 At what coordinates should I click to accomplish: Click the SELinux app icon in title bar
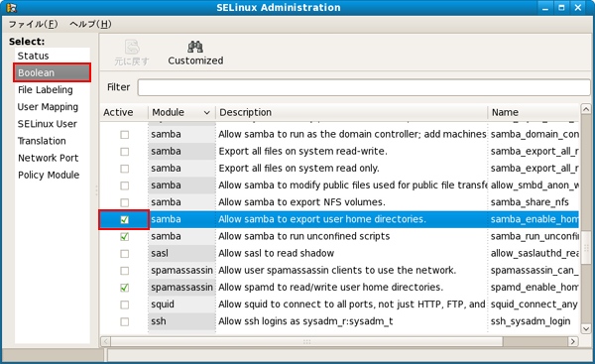(x=12, y=8)
